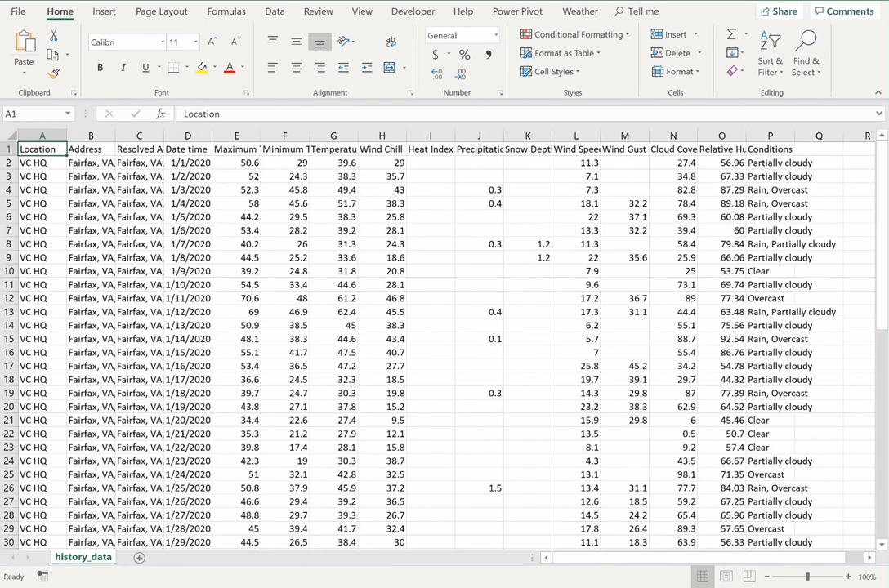The width and height of the screenshot is (889, 588).
Task: Open Conditional Formatting options
Action: [x=574, y=34]
